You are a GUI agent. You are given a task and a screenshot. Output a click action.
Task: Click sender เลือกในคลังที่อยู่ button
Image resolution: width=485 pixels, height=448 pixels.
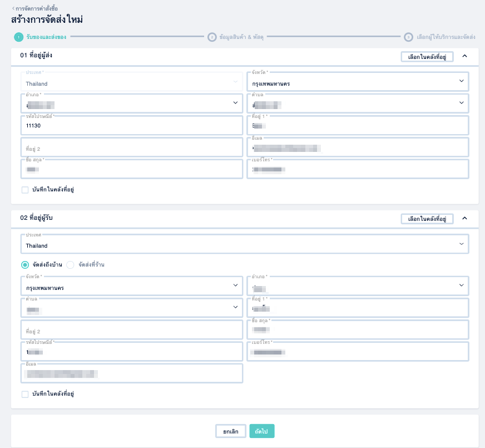click(427, 57)
